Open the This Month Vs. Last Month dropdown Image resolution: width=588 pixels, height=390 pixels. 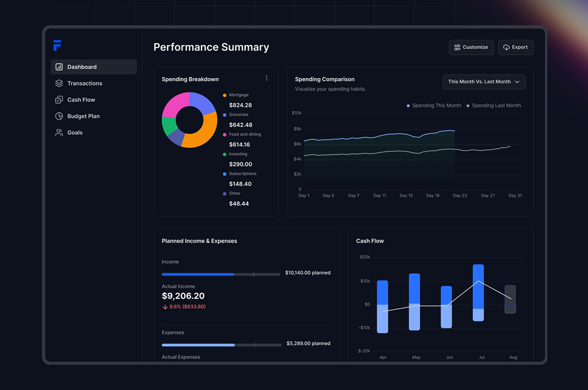(x=484, y=82)
